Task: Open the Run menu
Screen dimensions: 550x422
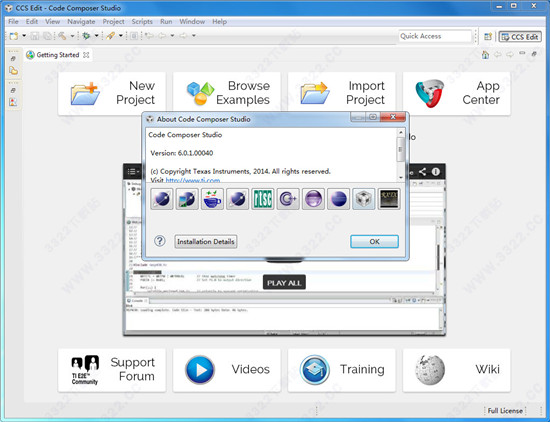Action: pyautogui.click(x=166, y=21)
